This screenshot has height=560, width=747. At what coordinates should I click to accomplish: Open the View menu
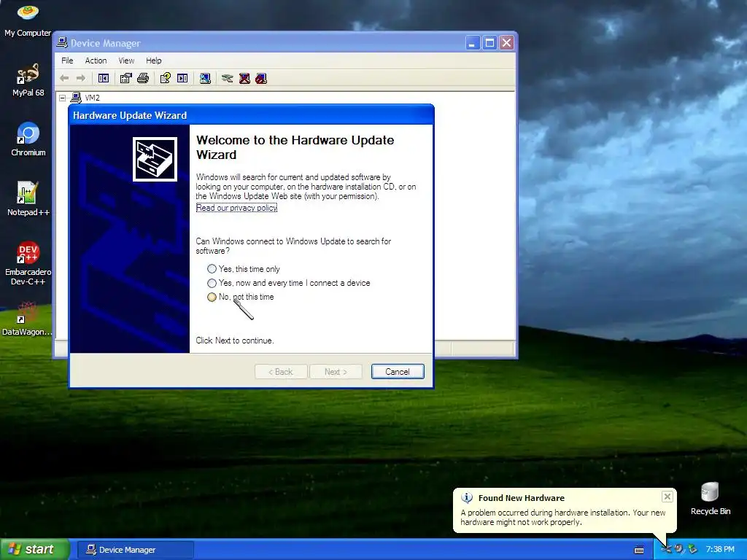[x=126, y=61]
